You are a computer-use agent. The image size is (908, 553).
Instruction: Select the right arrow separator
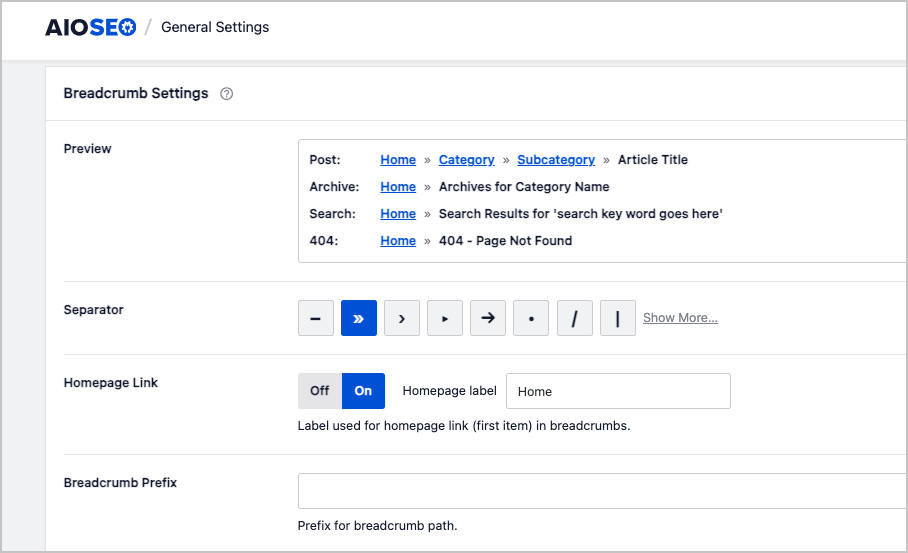pos(488,318)
